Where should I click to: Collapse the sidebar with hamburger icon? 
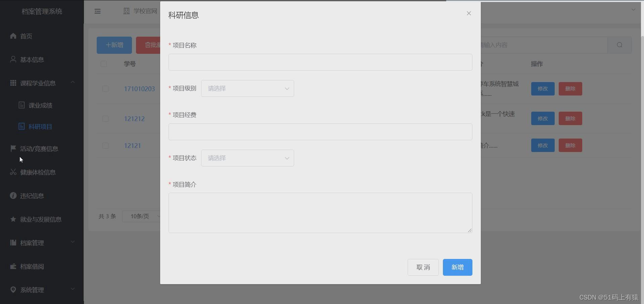click(97, 11)
